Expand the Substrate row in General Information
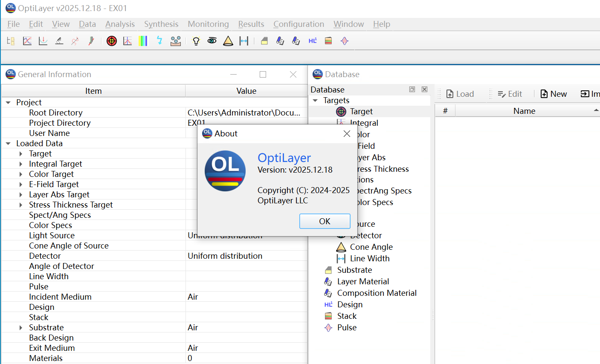Viewport: 600px width, 364px height. (21, 328)
